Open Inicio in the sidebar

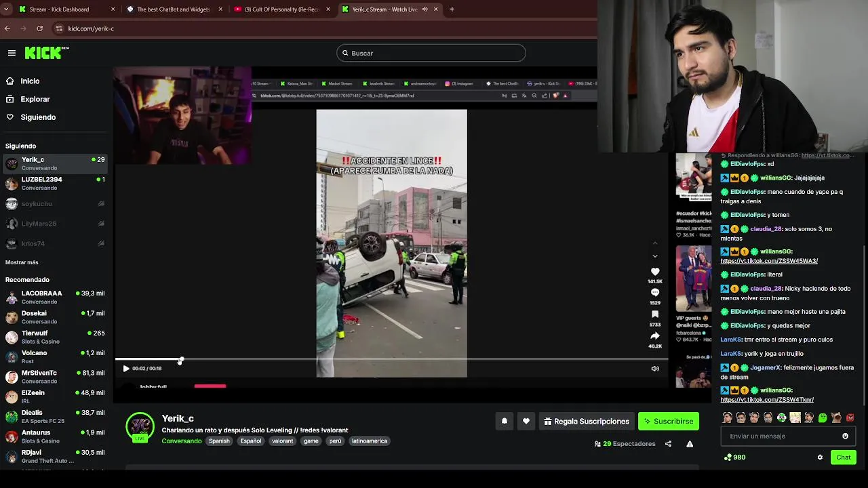30,81
